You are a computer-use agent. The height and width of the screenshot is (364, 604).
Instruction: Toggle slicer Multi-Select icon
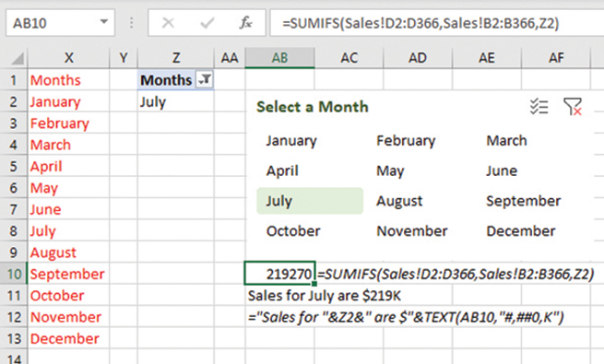(539, 107)
